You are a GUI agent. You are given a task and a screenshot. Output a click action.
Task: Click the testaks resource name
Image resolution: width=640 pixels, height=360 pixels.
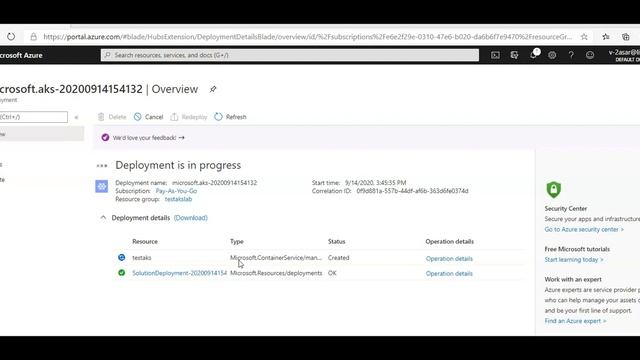pos(142,258)
